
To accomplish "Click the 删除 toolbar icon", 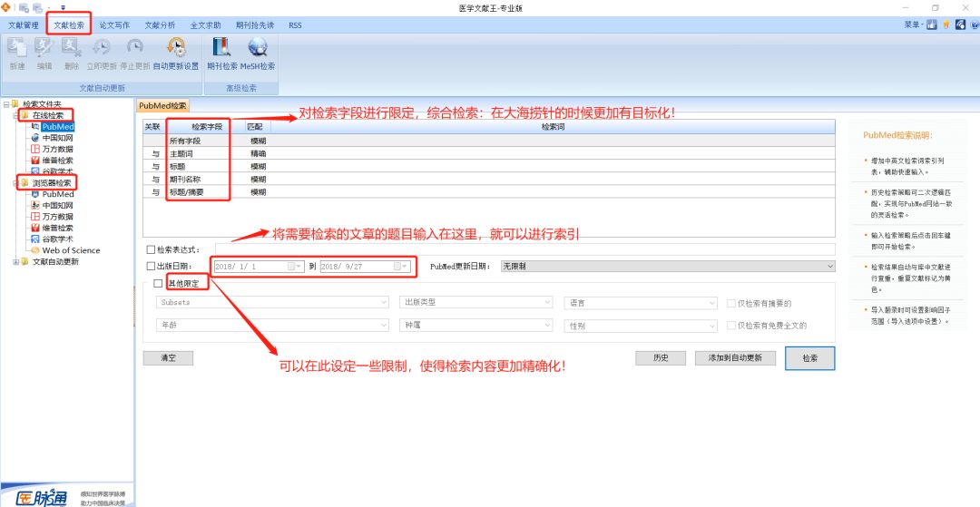I will (x=72, y=49).
